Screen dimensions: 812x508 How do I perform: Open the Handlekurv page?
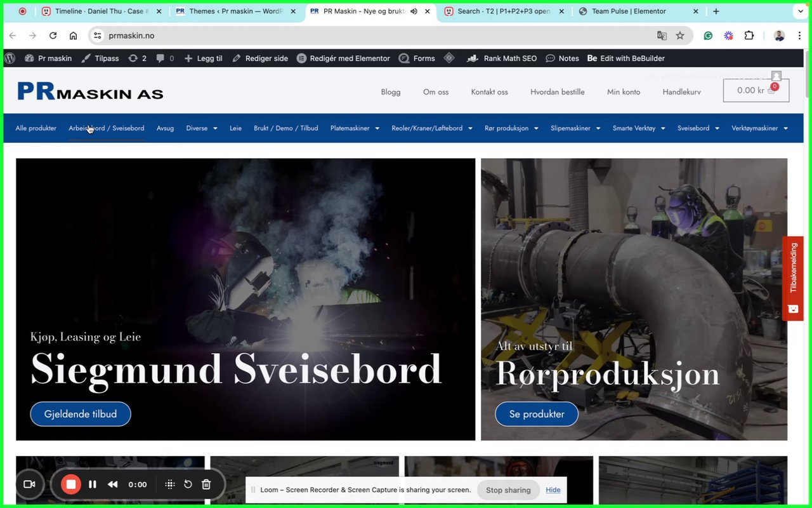[x=682, y=92]
